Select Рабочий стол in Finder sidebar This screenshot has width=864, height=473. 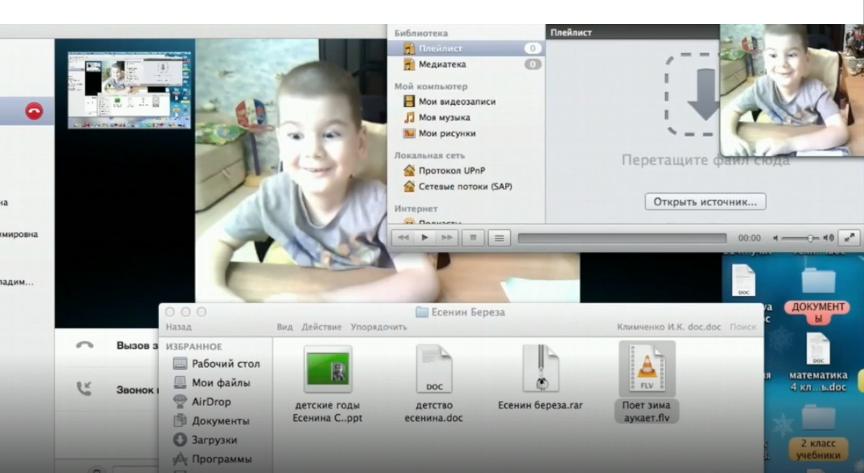pos(217,364)
